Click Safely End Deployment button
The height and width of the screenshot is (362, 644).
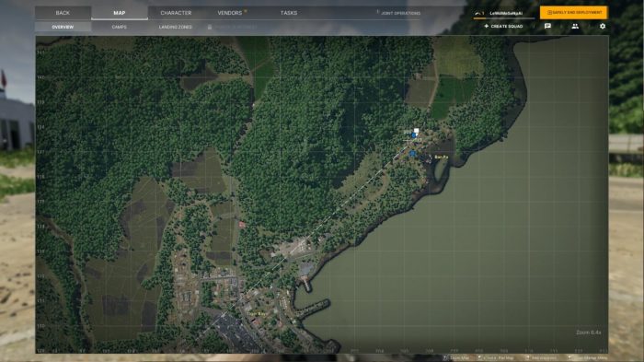tap(574, 12)
